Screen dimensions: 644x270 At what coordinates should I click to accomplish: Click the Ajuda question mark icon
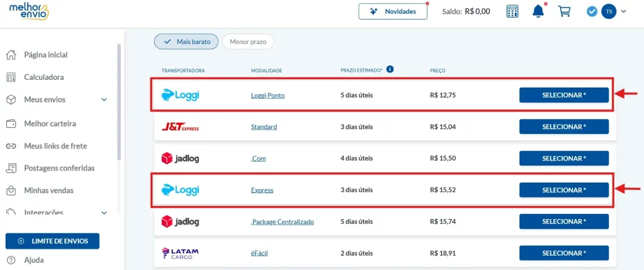(11, 260)
